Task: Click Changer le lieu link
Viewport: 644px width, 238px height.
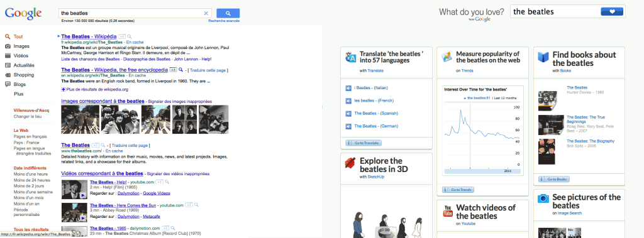Action: [x=28, y=117]
